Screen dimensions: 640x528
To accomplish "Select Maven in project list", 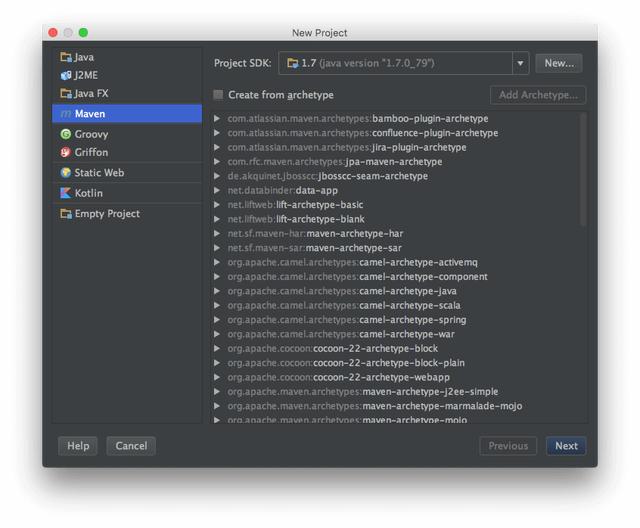I will (x=127, y=114).
